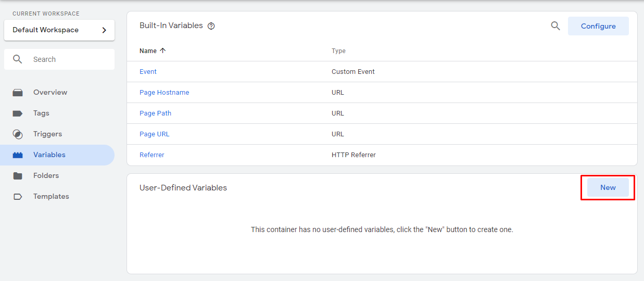This screenshot has height=281, width=644.
Task: Click the no user-defined variables message
Action: coord(382,229)
